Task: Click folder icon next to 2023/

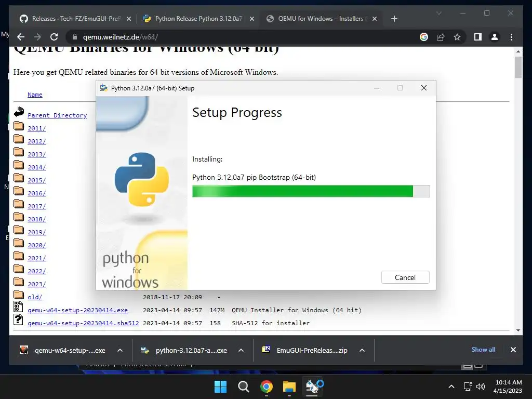Action: click(19, 282)
